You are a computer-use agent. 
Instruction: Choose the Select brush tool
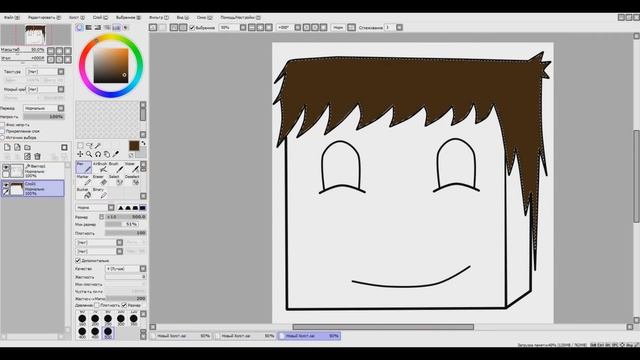(x=115, y=180)
